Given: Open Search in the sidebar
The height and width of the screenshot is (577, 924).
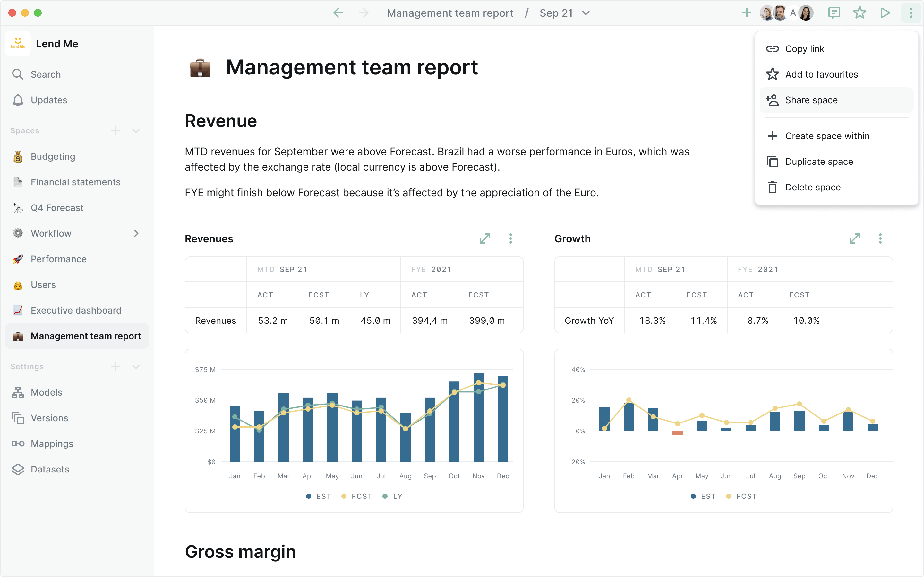Looking at the screenshot, I should (x=46, y=74).
